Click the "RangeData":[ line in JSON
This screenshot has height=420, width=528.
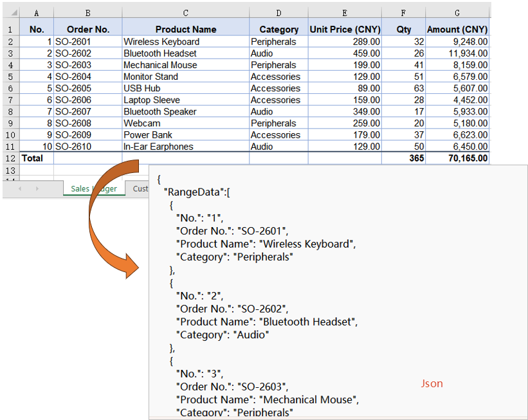click(x=197, y=192)
